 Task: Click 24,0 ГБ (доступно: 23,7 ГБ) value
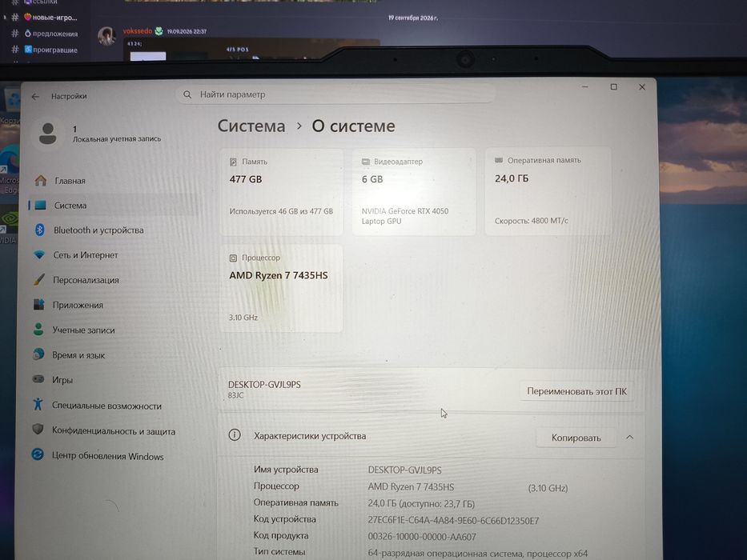tap(421, 503)
